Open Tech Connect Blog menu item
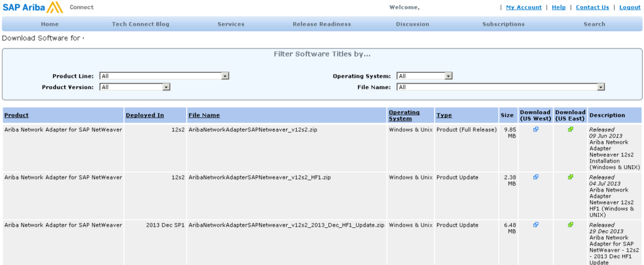 [140, 24]
